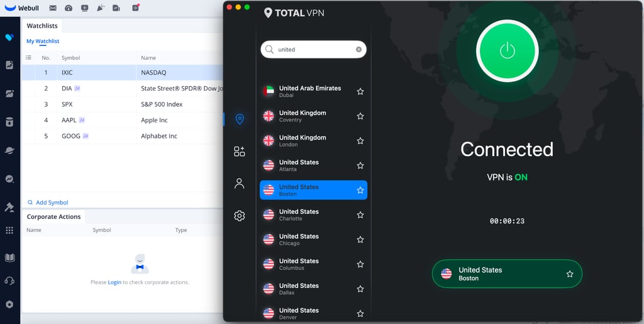The image size is (644, 324).
Task: Select the AAPL Apple Inc row
Action: coord(122,120)
